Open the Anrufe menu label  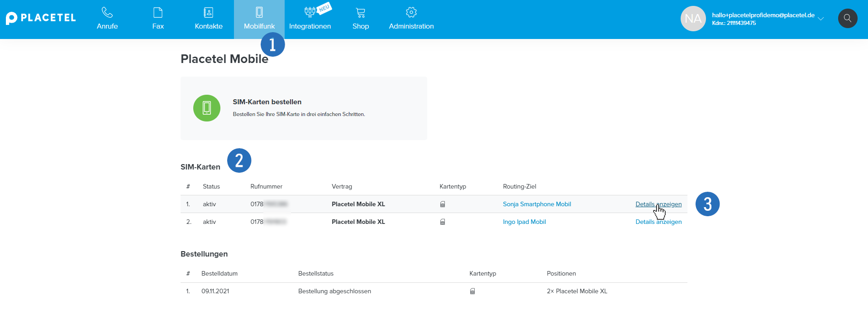point(107,26)
